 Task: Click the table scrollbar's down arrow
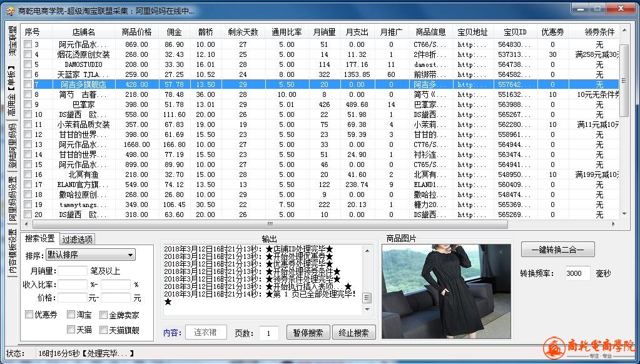624,214
